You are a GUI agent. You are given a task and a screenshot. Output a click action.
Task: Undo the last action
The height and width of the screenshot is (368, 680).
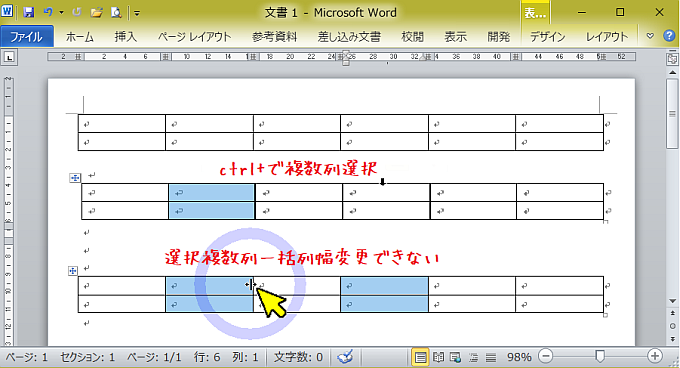(48, 12)
